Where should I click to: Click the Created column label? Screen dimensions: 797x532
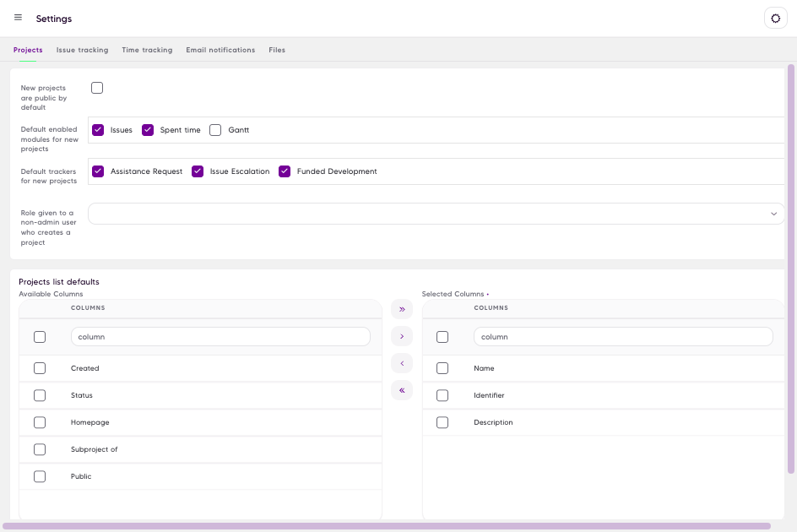(x=85, y=368)
